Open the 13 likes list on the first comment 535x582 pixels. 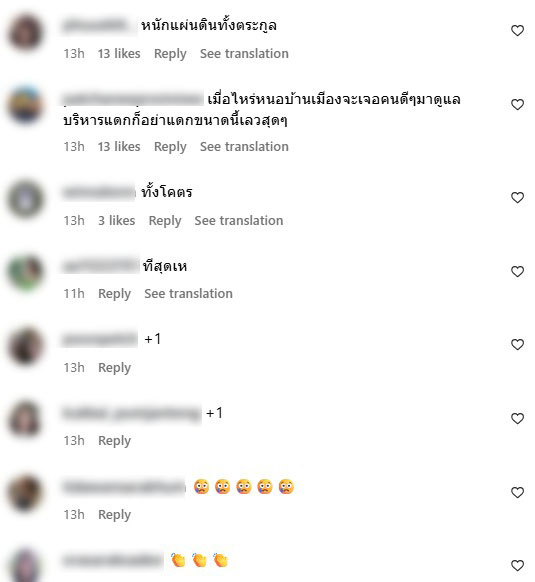[119, 53]
